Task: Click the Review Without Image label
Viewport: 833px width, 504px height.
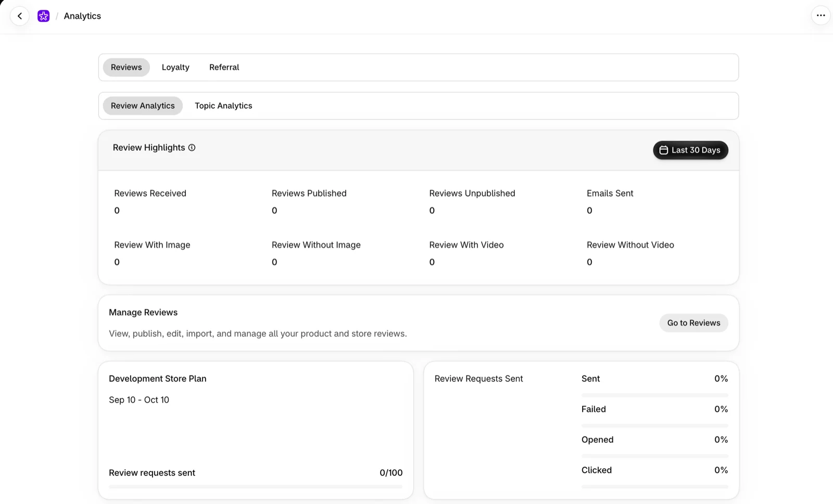Action: [x=316, y=245]
